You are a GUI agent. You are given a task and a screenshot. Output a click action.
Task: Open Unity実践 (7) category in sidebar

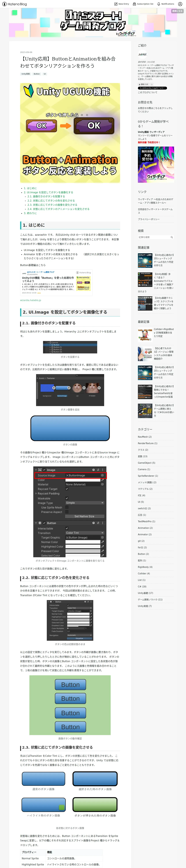click(x=145, y=606)
